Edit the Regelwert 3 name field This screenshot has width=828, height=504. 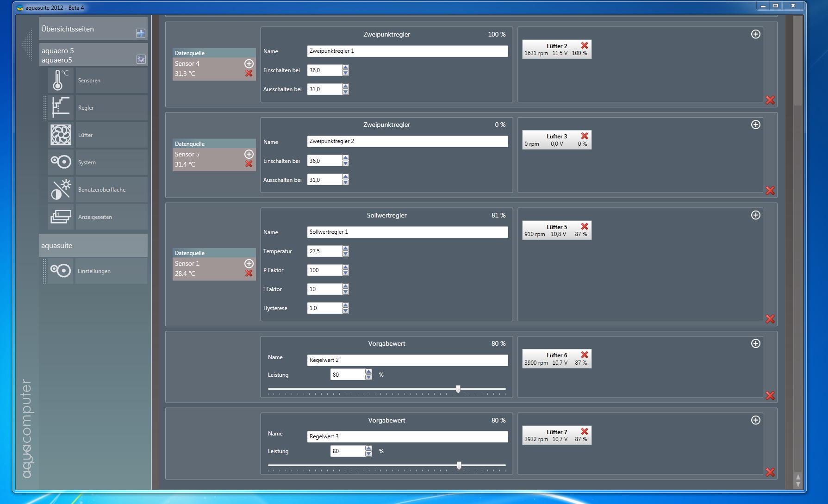click(407, 436)
